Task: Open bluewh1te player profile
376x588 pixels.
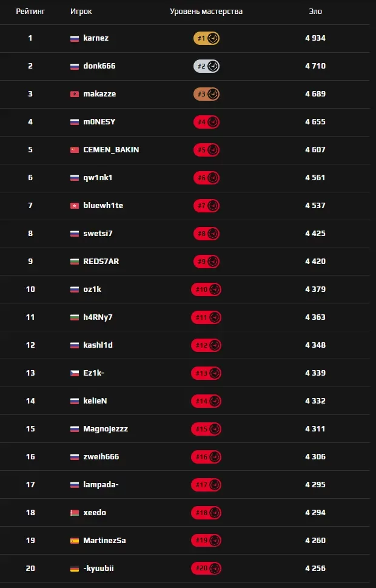Action: tap(103, 206)
